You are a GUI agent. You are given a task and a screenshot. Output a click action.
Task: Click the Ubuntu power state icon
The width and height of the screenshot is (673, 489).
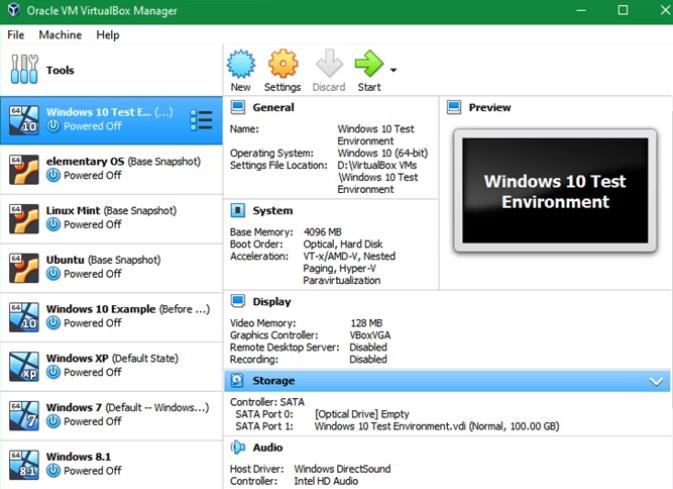[53, 273]
